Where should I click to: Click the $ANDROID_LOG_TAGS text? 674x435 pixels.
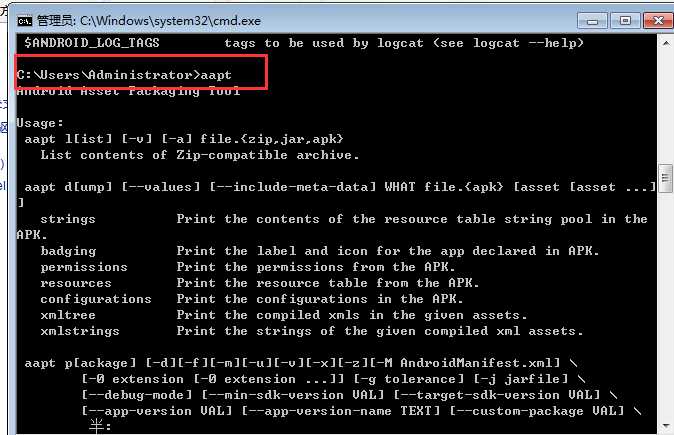(92, 43)
